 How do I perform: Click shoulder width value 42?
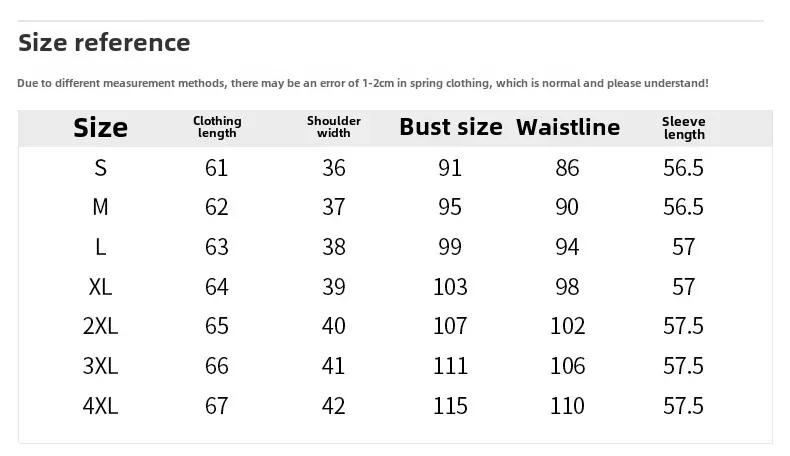pyautogui.click(x=334, y=406)
